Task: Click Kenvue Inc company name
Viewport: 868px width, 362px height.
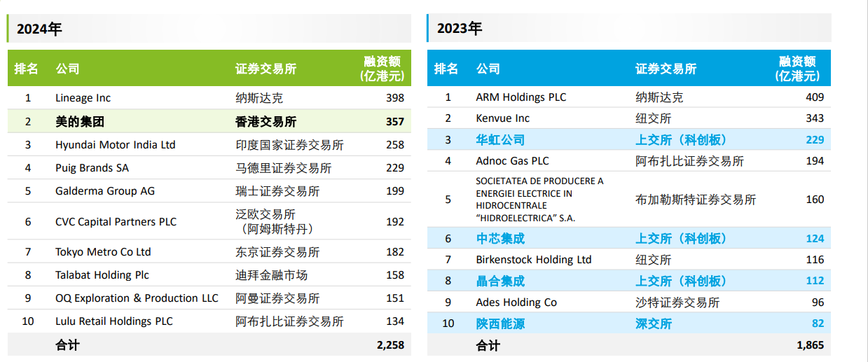Action: click(503, 118)
